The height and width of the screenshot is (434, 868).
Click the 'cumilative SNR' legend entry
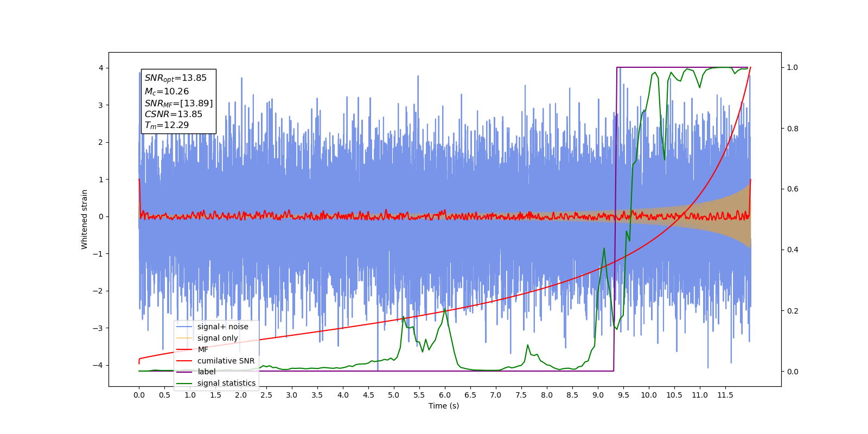tap(216, 361)
